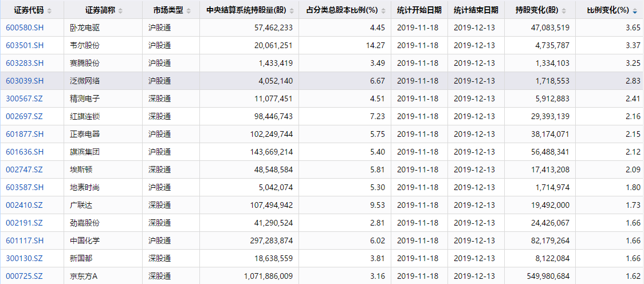Open stock code 002697.SZ
Image resolution: width=644 pixels, height=284 pixels.
[25, 116]
